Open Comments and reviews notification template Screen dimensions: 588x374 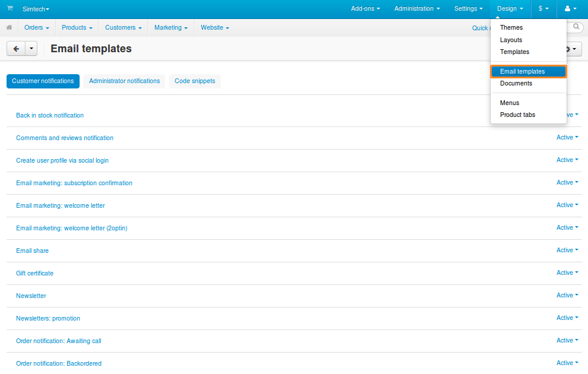[65, 138]
